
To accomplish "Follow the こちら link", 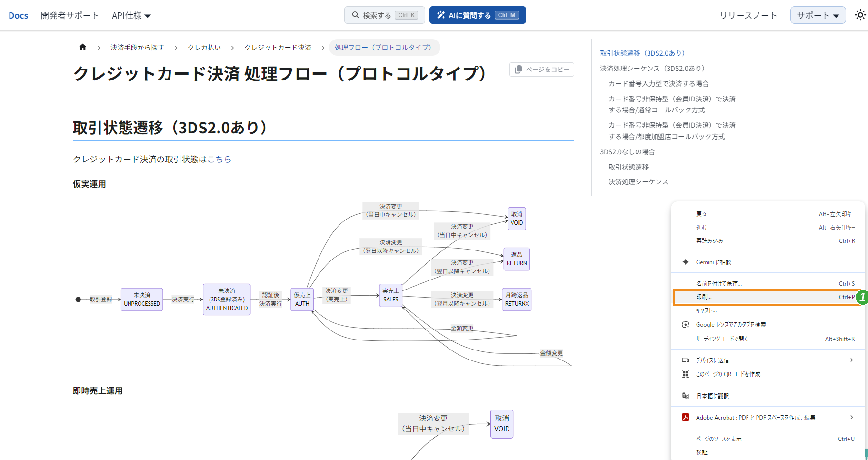I will coord(219,159).
